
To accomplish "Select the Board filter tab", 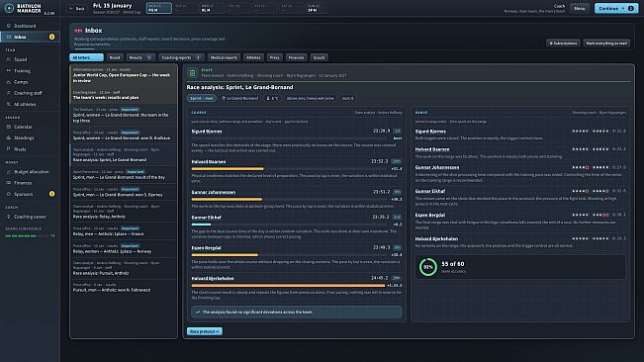I will pos(115,57).
